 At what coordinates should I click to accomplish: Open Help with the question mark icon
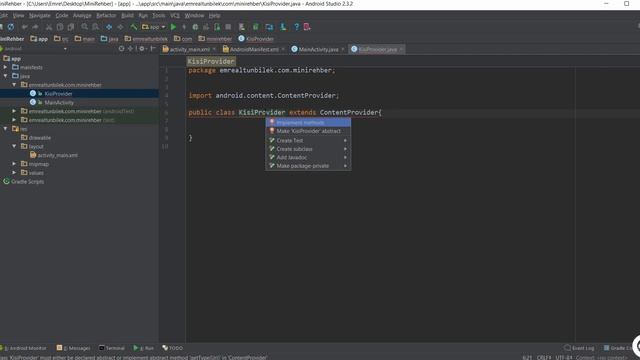(x=296, y=27)
